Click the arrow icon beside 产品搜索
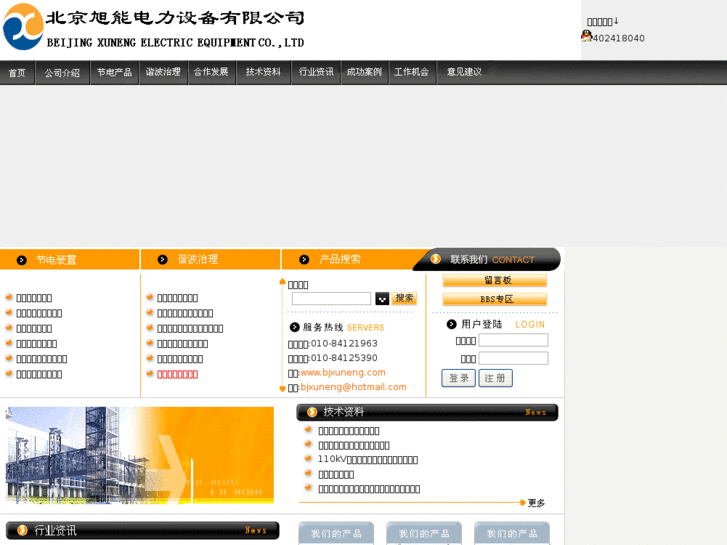This screenshot has height=545, width=727. [304, 260]
